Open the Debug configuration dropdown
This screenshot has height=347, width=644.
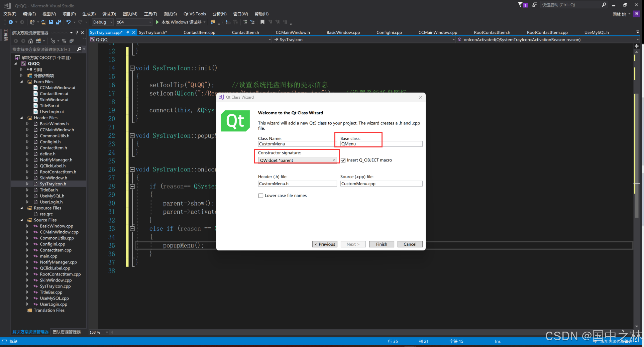103,22
